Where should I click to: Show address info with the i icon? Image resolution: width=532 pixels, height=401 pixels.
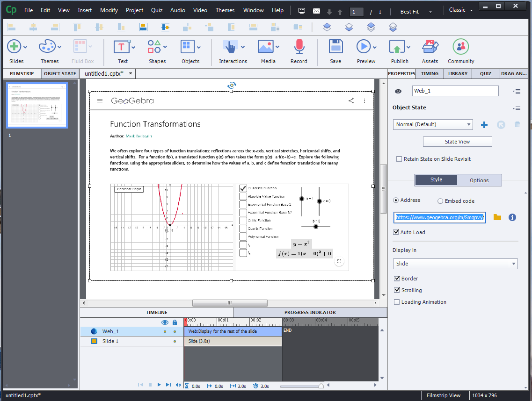[x=512, y=217]
